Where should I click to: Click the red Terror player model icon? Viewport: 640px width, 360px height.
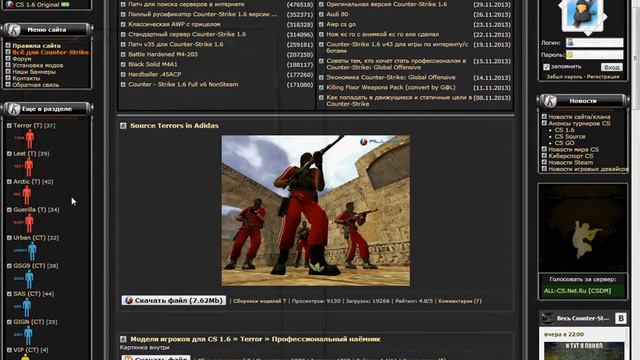30,139
